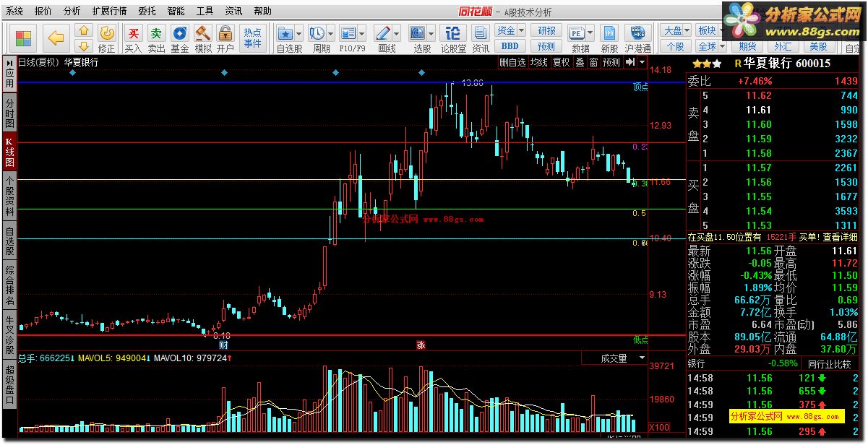Click the 银行 sector label
The height and width of the screenshot is (445, 868).
(697, 363)
